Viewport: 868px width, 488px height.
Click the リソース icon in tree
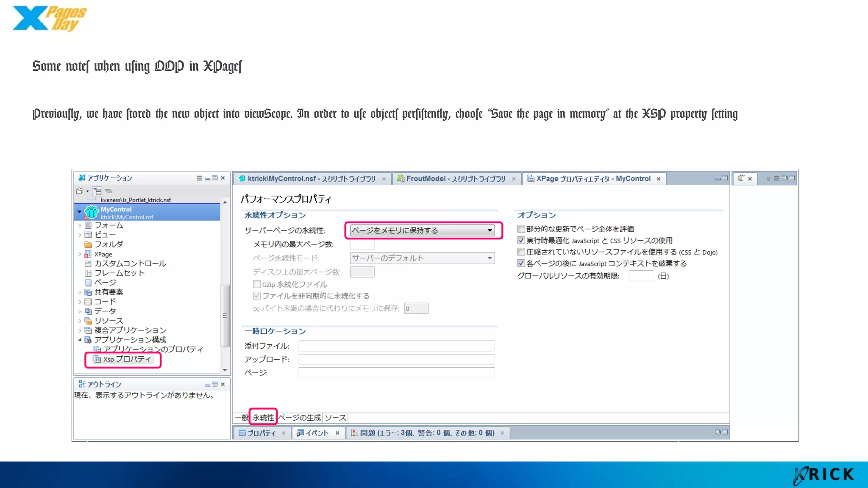[x=88, y=321]
